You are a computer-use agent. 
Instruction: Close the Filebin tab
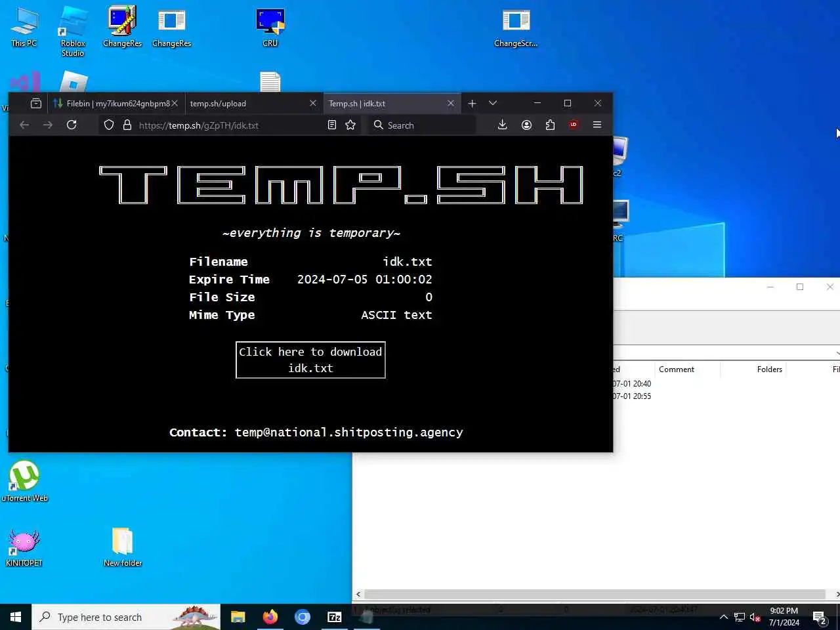(x=175, y=103)
